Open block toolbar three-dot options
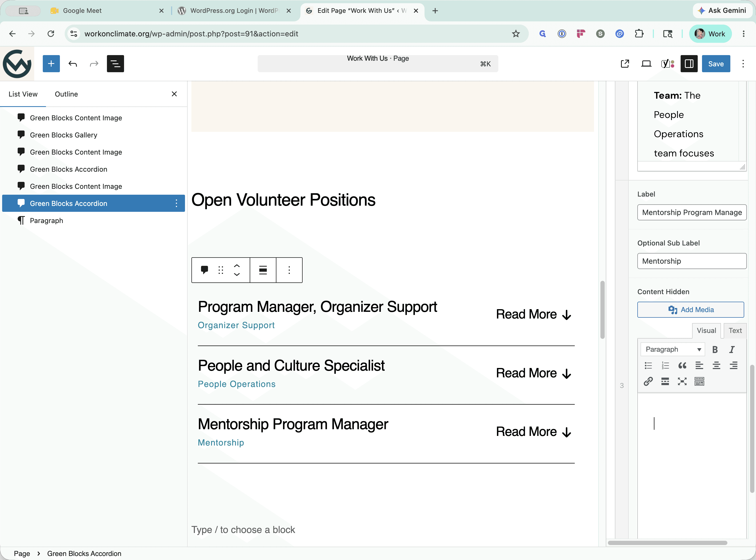 [289, 270]
